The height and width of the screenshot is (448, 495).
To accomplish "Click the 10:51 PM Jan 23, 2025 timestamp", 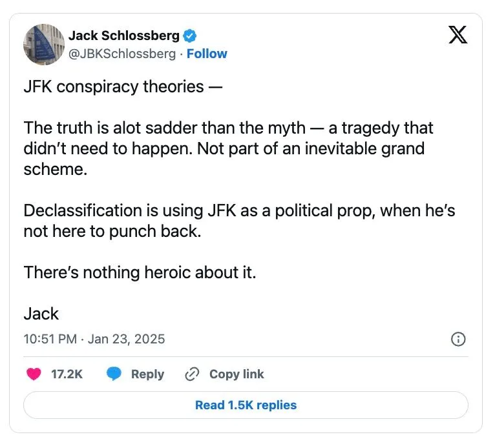I will click(94, 339).
